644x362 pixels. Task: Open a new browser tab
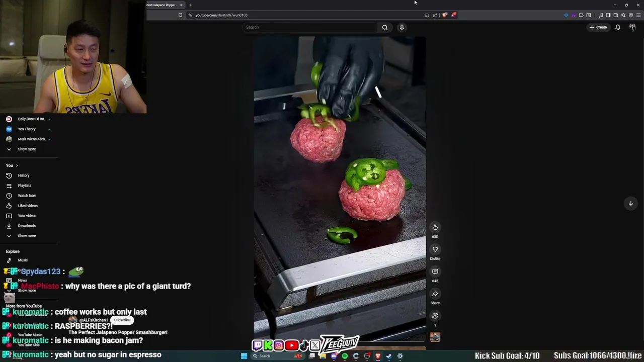click(191, 5)
